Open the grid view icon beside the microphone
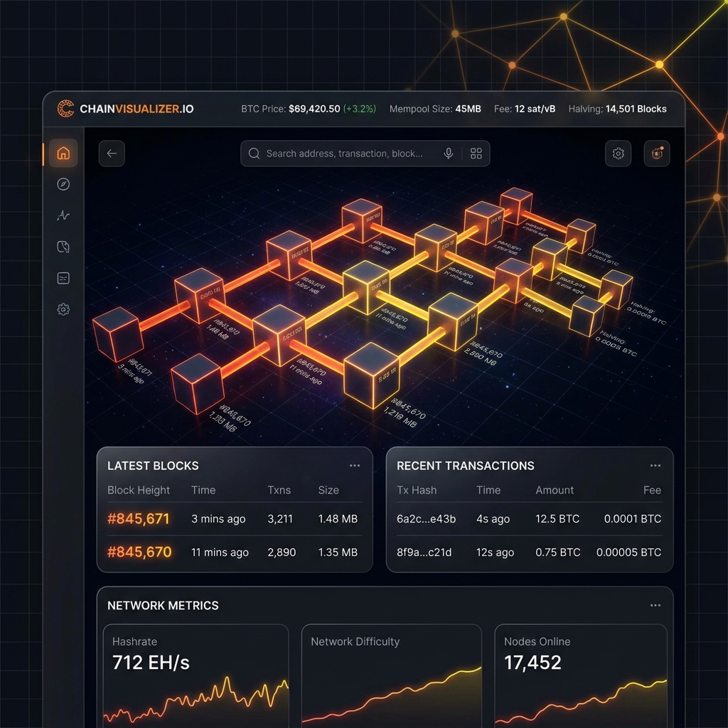Screen dimensions: 728x728 coord(476,154)
